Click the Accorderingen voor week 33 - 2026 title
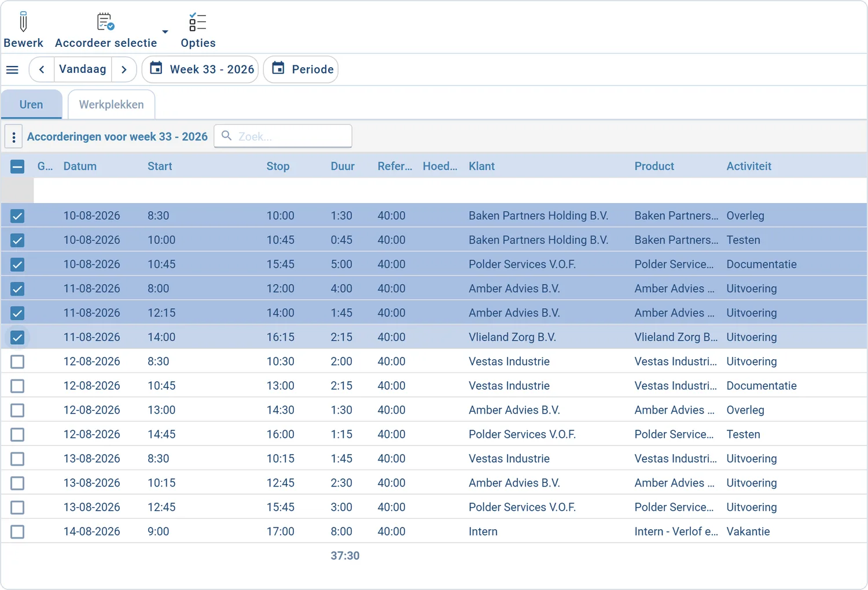This screenshot has width=868, height=590. click(x=117, y=137)
